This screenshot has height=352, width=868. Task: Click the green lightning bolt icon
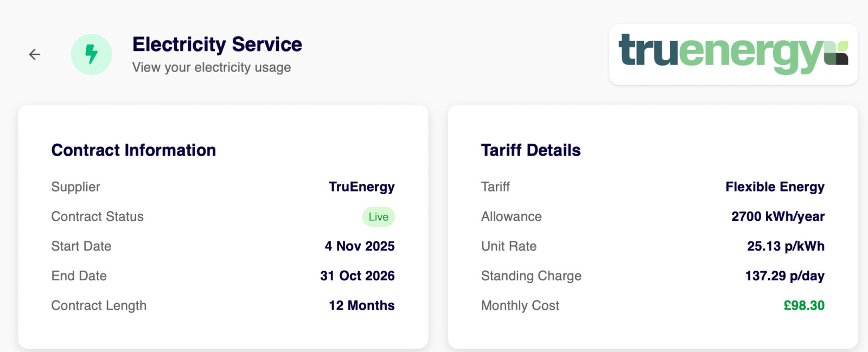92,54
